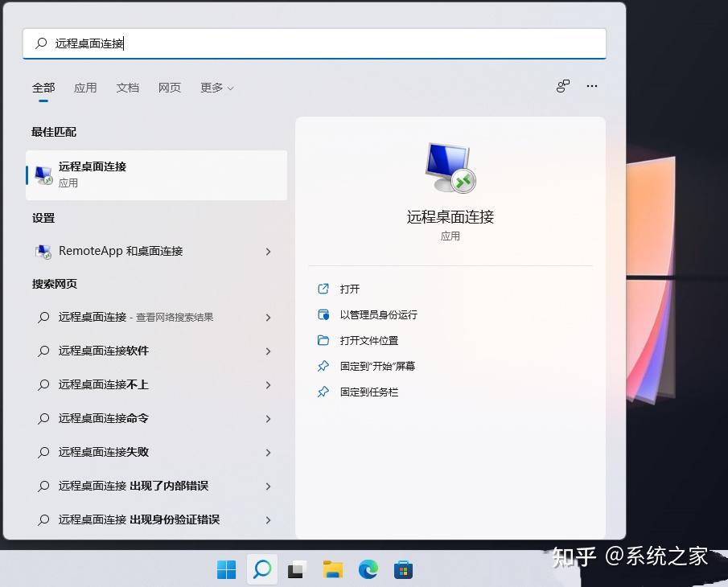The width and height of the screenshot is (728, 587).
Task: Click 打开 in the preview pane
Action: (350, 289)
